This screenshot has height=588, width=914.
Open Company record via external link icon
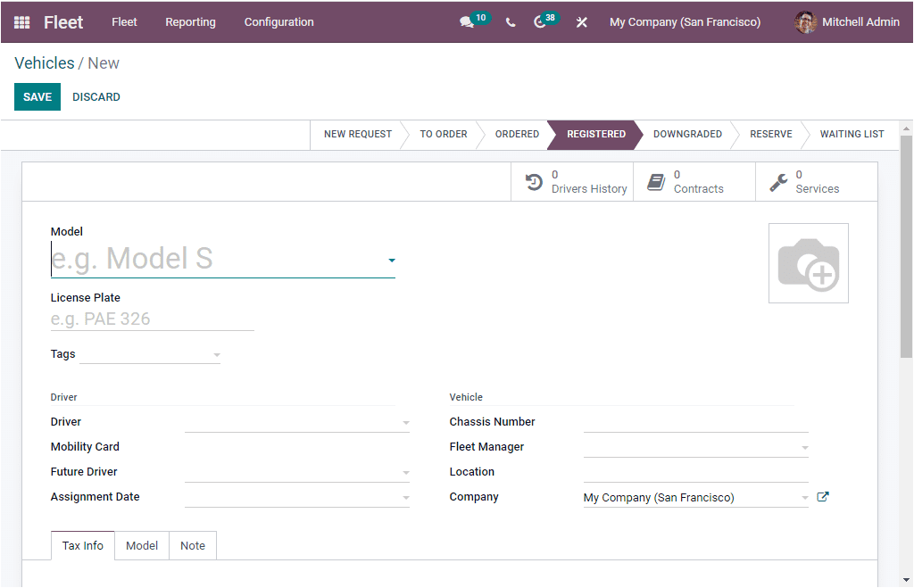tap(822, 497)
